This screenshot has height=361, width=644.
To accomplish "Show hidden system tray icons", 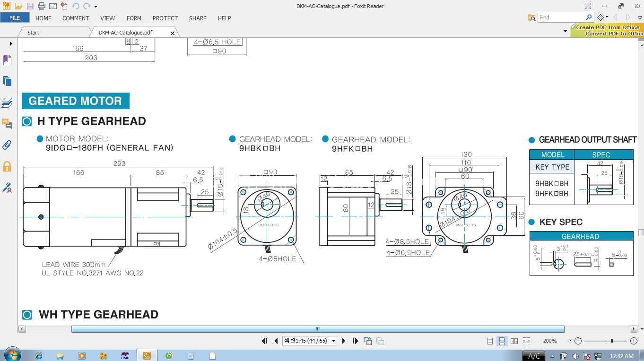I will 552,356.
